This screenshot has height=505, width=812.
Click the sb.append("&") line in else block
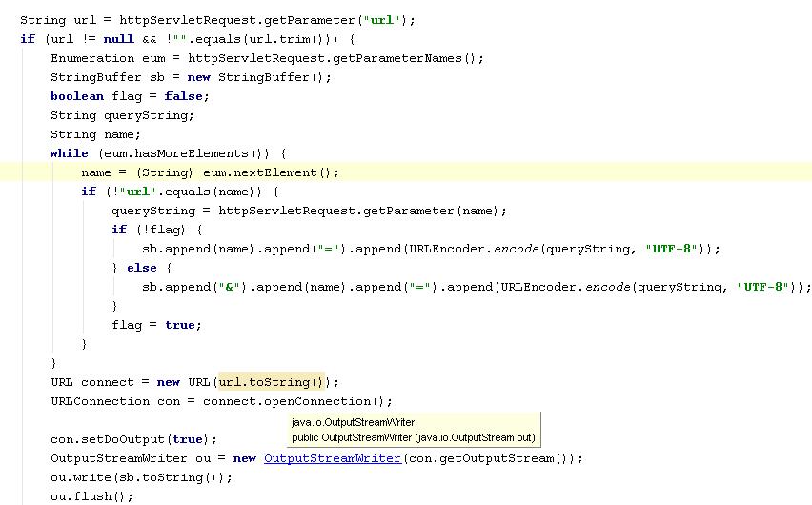pos(477,287)
